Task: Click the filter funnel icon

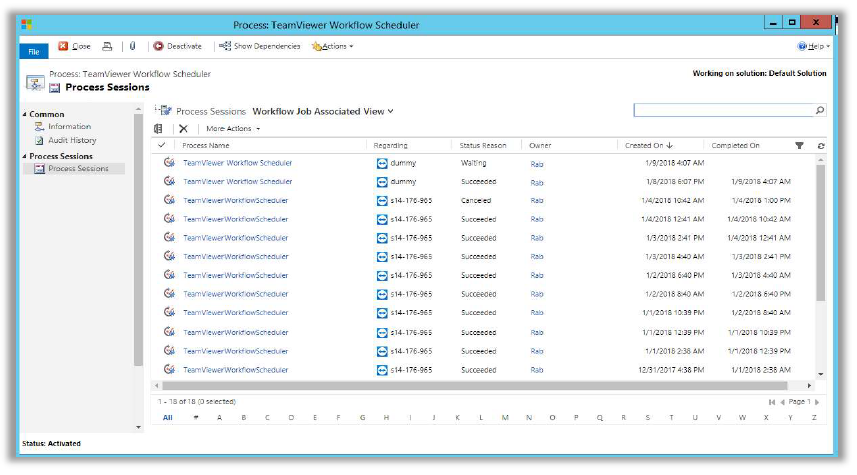Action: pyautogui.click(x=799, y=146)
